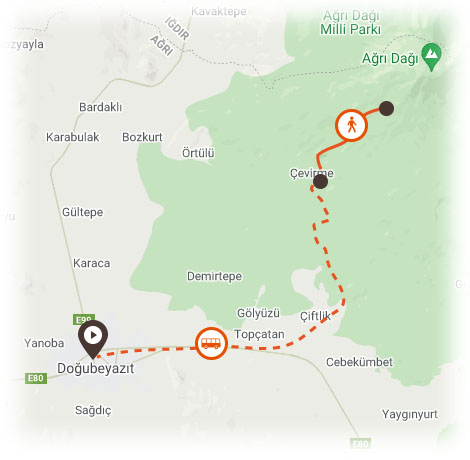Image resolution: width=470 pixels, height=460 pixels.
Task: Click the Doğubeyazıt town label
Action: point(96,369)
